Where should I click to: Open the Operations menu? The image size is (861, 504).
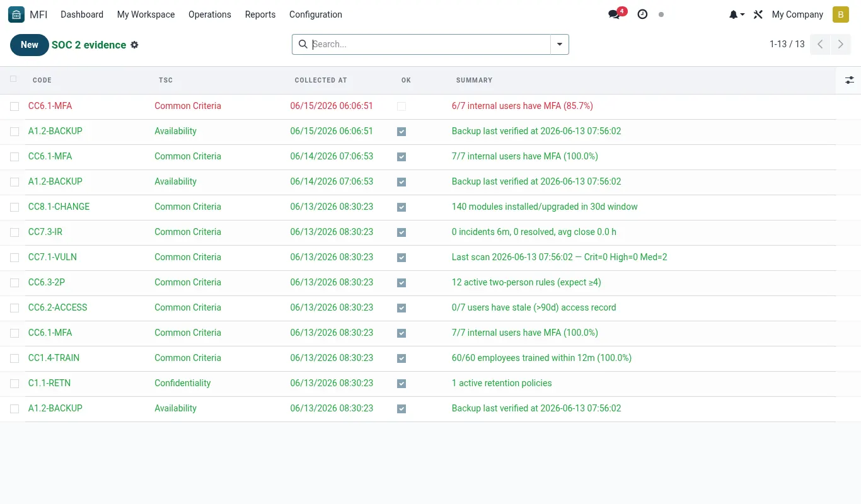(210, 14)
